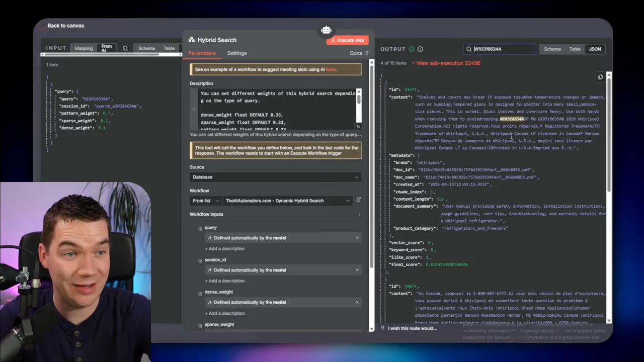644x362 pixels.
Task: Expand the Source Database dropdown
Action: (x=275, y=177)
